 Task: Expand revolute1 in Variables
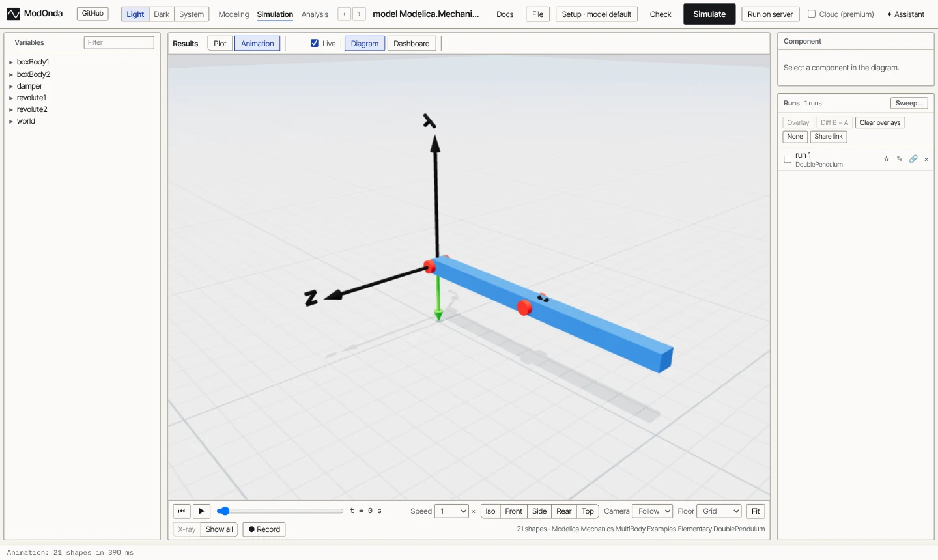11,98
